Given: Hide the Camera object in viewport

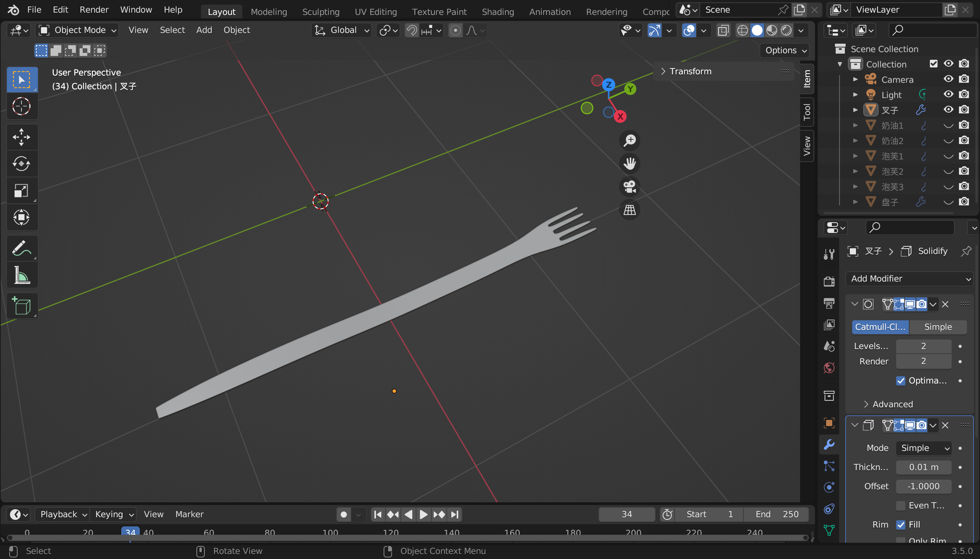Looking at the screenshot, I should [948, 79].
